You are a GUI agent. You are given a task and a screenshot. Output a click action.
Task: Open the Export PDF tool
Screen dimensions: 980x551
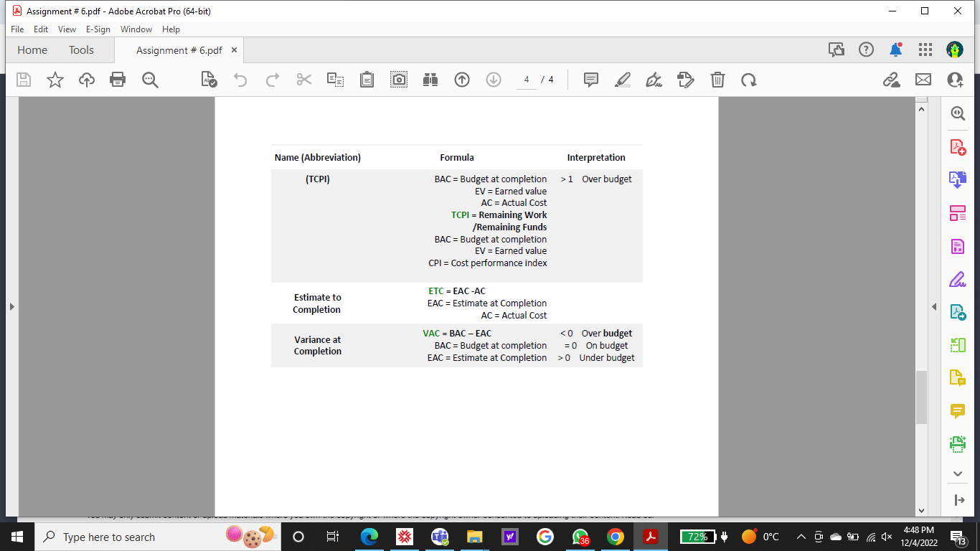(959, 181)
